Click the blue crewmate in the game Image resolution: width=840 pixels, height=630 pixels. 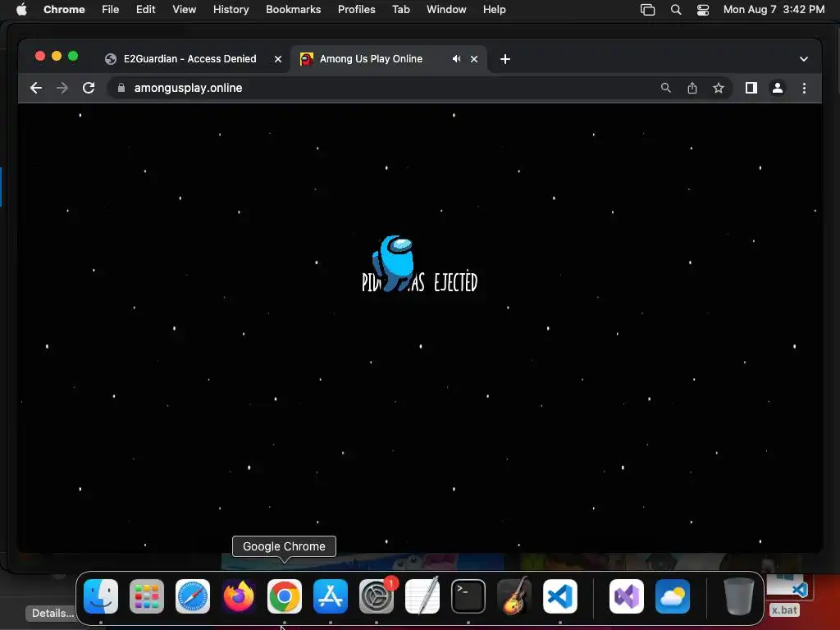pyautogui.click(x=394, y=262)
